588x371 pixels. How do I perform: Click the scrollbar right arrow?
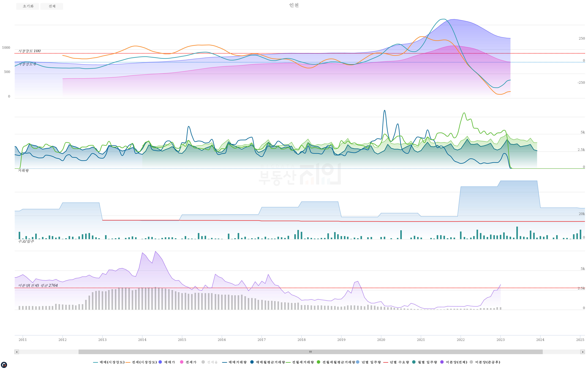[583, 352]
